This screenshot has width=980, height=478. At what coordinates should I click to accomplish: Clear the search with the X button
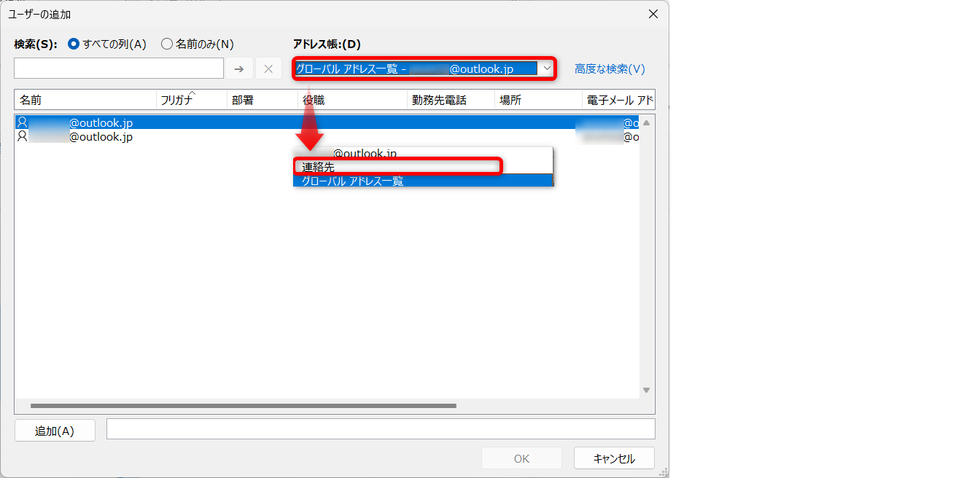pos(268,68)
